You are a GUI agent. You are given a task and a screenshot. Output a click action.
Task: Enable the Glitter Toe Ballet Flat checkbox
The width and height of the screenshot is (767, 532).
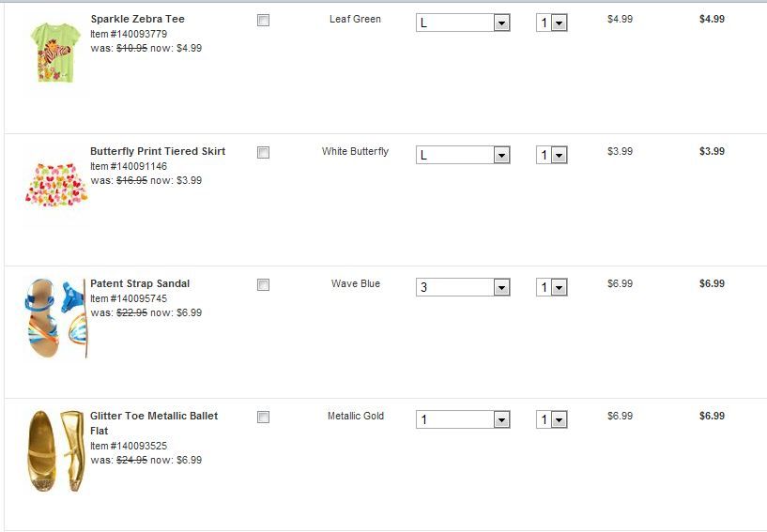pos(263,417)
